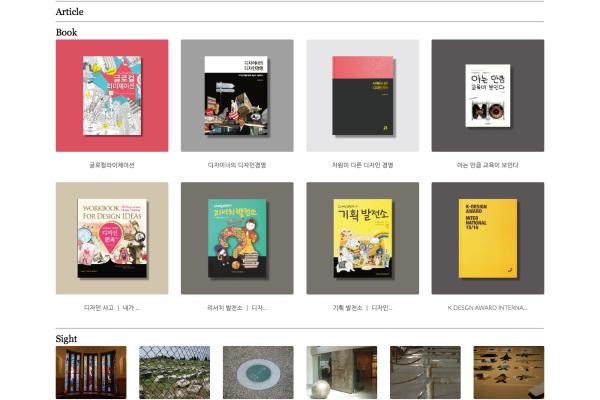Select the black and pink 차원이 다른 디자인 경영 cover
600x400 pixels.
click(x=362, y=95)
